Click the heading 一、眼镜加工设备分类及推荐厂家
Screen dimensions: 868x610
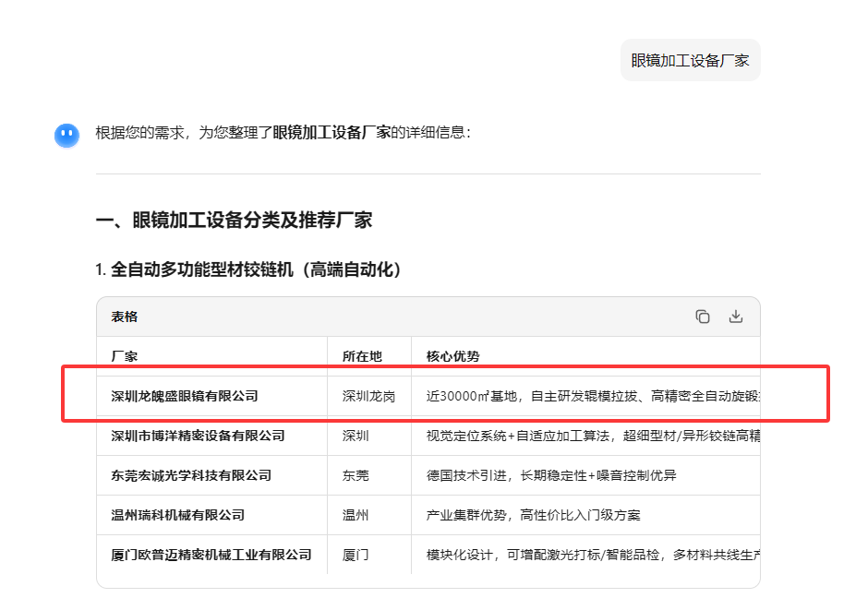234,221
